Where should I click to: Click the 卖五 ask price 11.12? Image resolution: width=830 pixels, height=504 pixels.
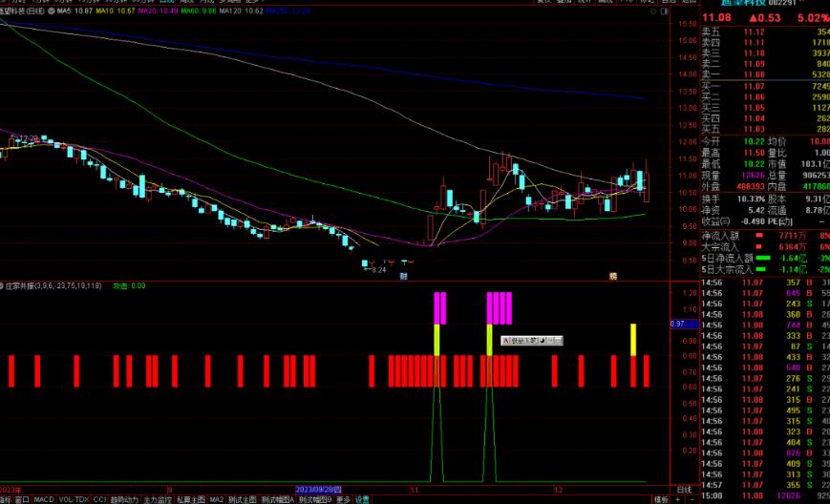[754, 32]
